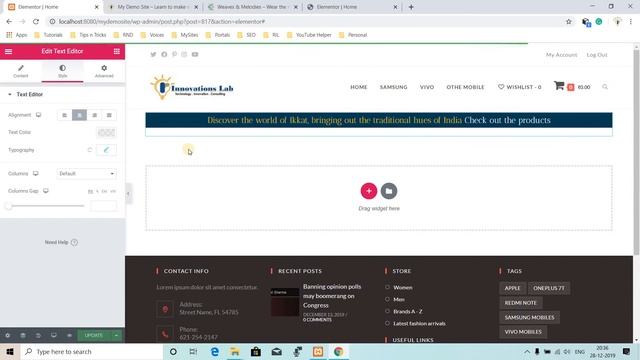This screenshot has height=360, width=640.
Task: Click the Twitter social icon
Action: coord(153,54)
